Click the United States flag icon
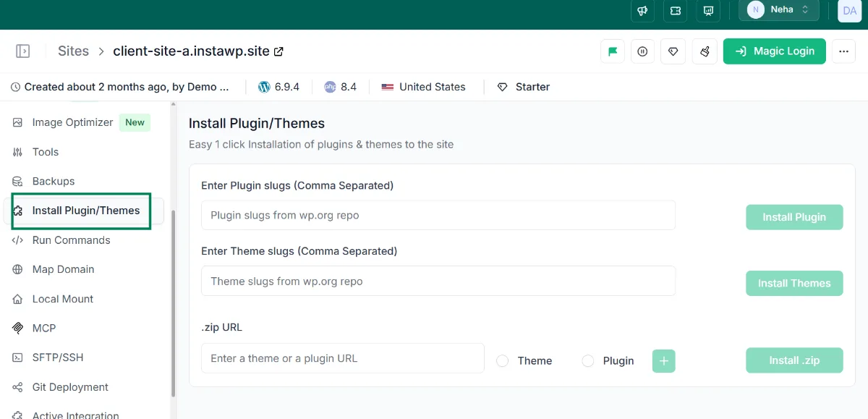 pos(388,87)
